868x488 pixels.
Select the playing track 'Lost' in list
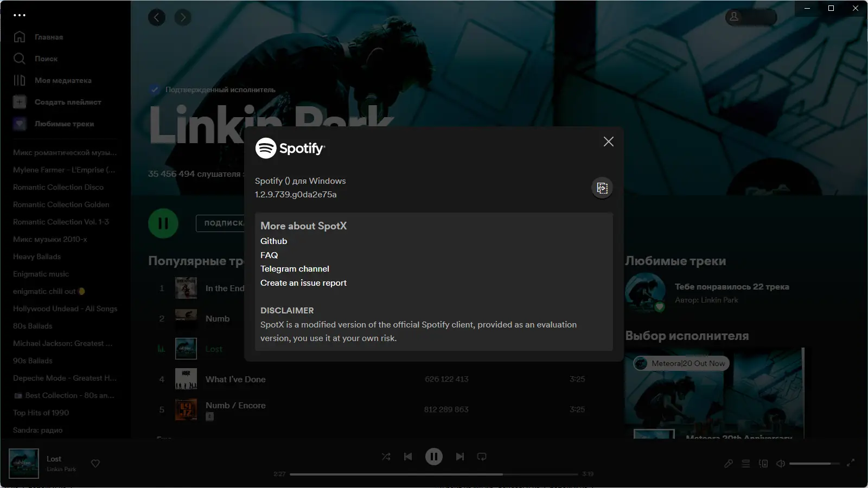click(x=214, y=349)
